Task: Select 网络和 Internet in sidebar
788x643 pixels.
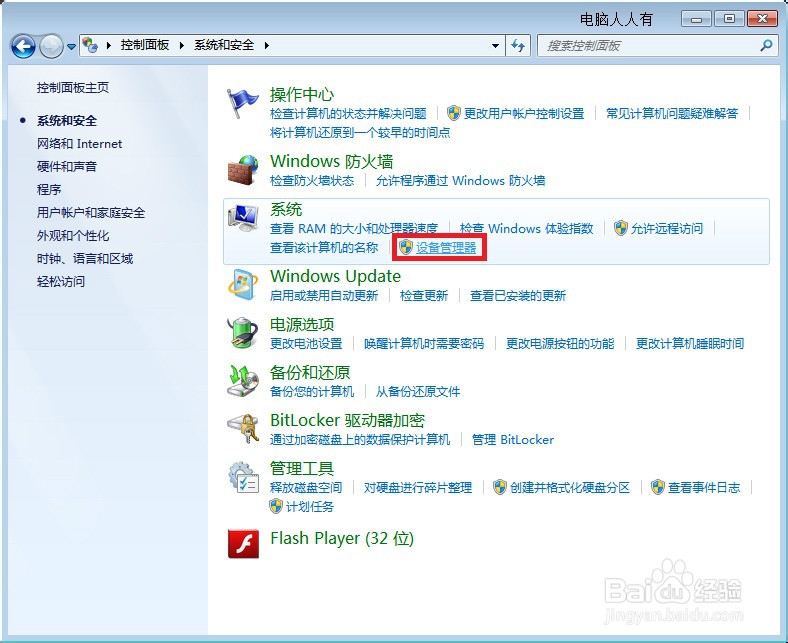Action: coord(79,144)
